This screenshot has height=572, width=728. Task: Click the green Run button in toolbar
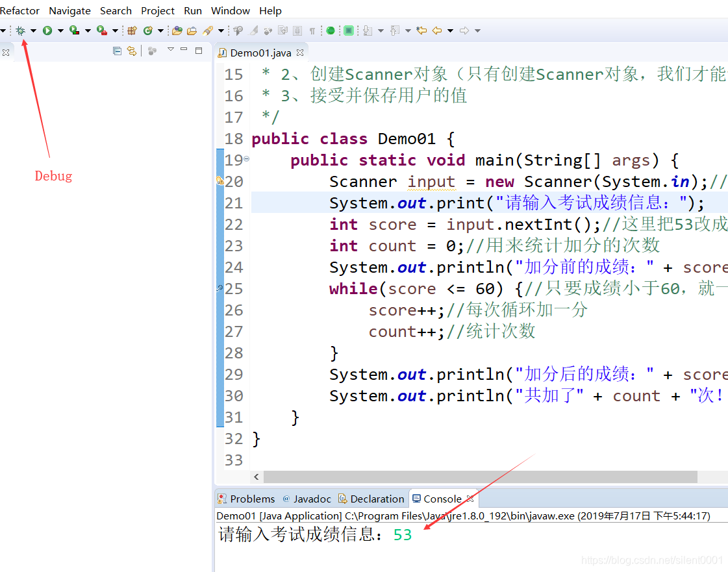pos(47,31)
